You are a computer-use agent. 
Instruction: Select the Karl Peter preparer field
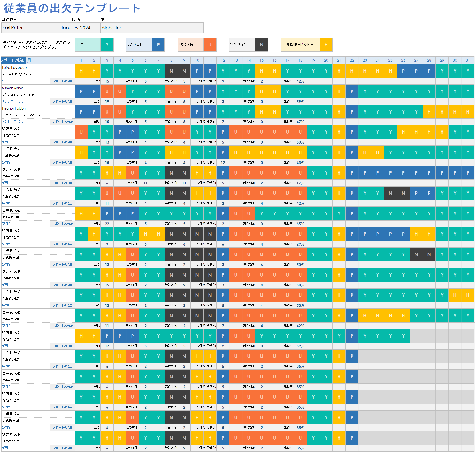[x=26, y=28]
